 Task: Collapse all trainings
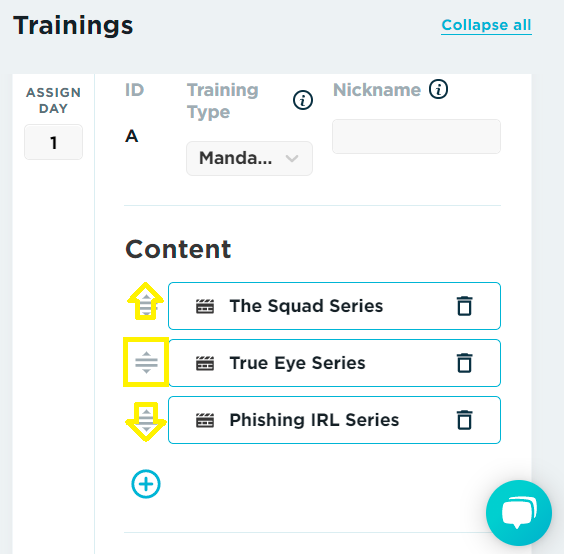[x=486, y=25]
